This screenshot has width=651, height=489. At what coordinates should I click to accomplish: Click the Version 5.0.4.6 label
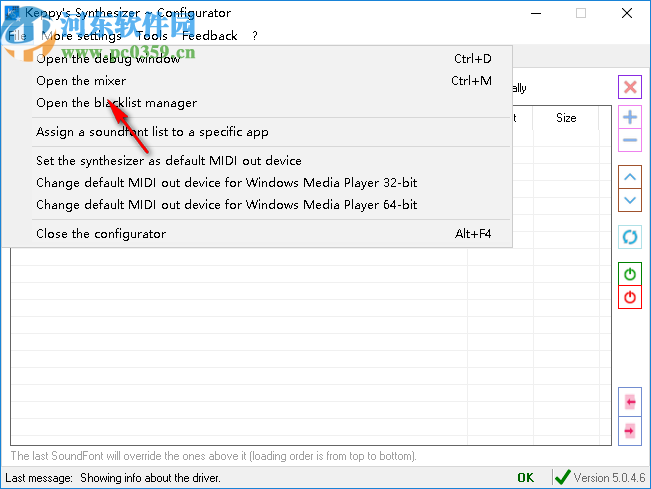(609, 478)
